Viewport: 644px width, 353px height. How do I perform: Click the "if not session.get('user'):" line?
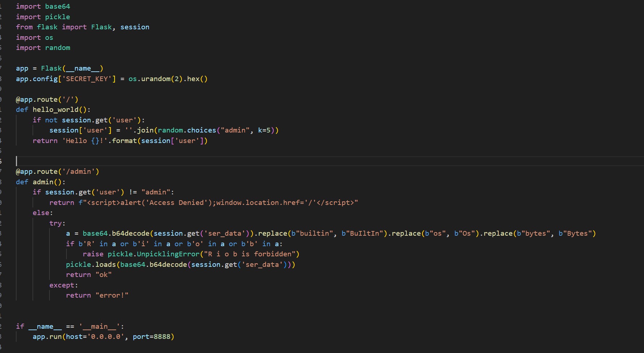pyautogui.click(x=89, y=120)
